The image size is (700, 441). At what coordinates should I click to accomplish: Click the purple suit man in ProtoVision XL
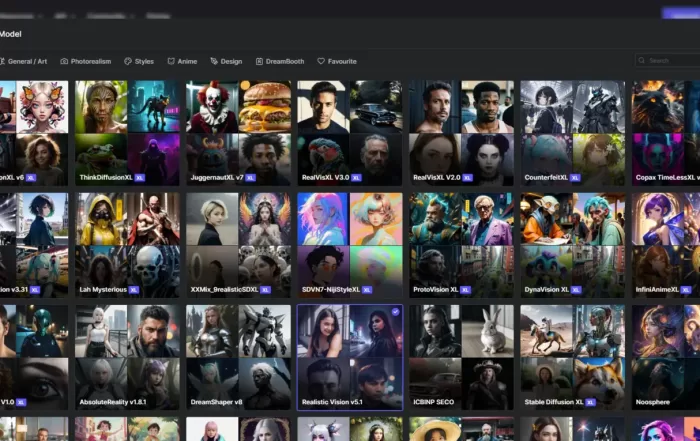(488, 219)
